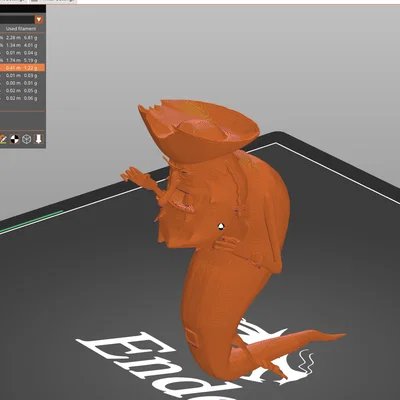Click the Used filament column header
Viewport: 400px width, 400px height.
click(x=21, y=29)
